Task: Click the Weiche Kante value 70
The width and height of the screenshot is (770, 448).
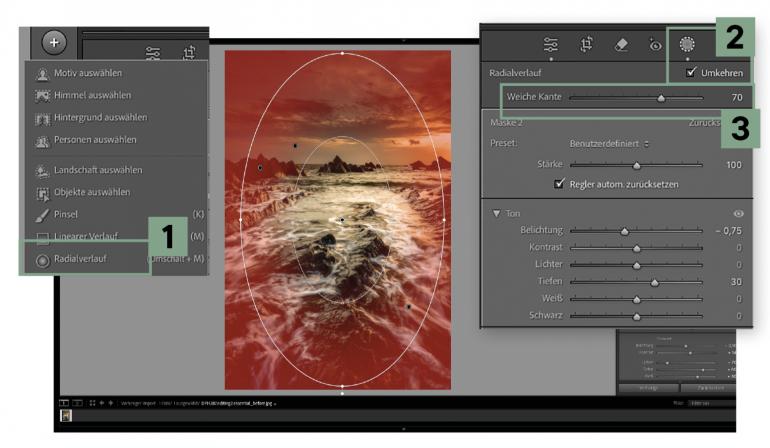Action: coord(737,97)
